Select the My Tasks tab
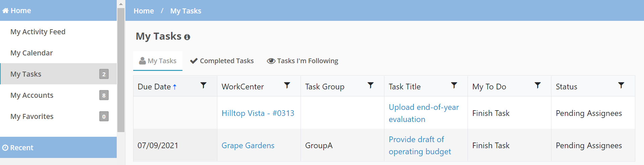This screenshot has height=165, width=644. [x=158, y=61]
